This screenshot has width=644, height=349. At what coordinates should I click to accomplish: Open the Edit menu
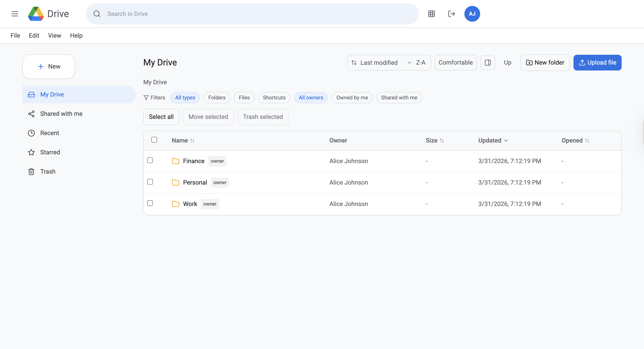pyautogui.click(x=34, y=36)
